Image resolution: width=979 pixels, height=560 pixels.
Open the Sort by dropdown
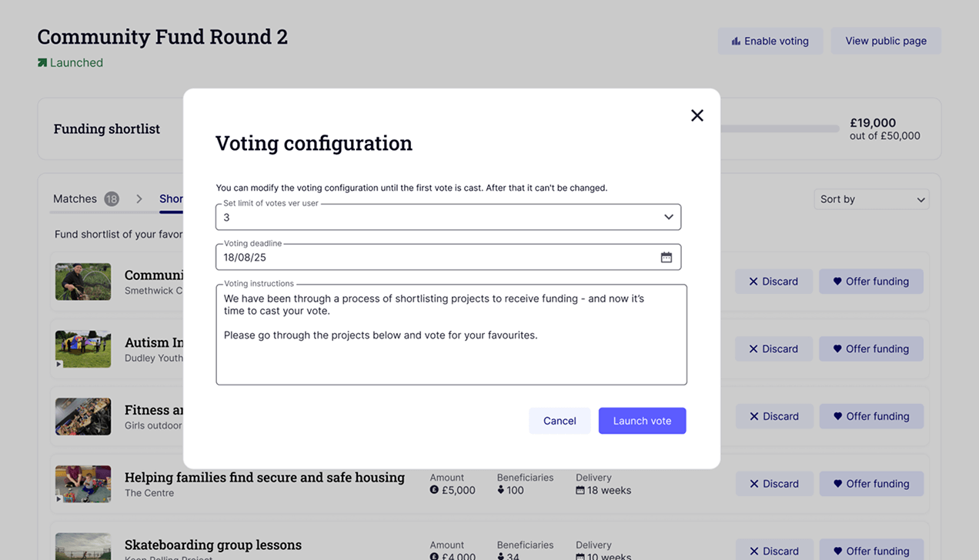click(871, 199)
